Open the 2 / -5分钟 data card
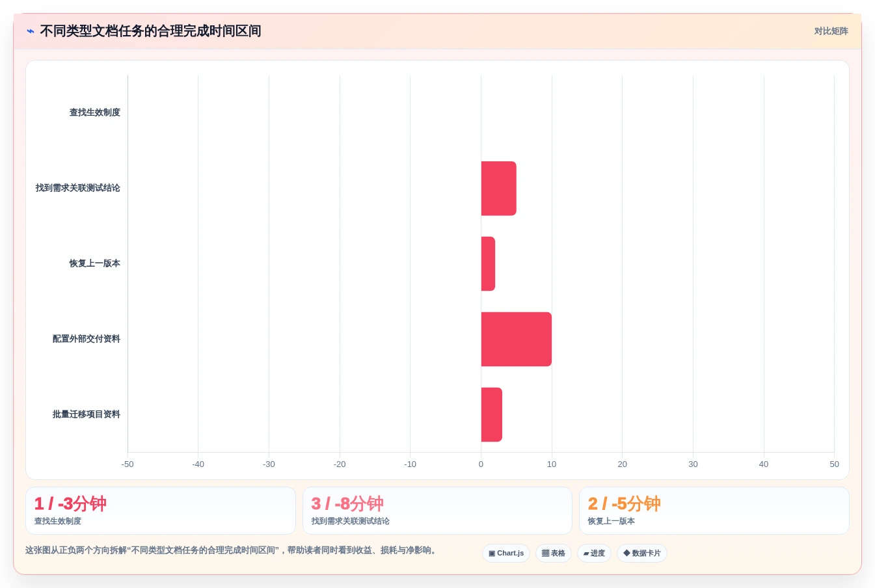 (x=714, y=511)
